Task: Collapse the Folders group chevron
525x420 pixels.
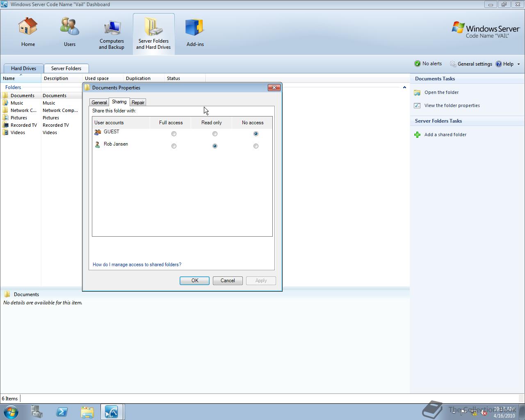Action: click(x=404, y=87)
